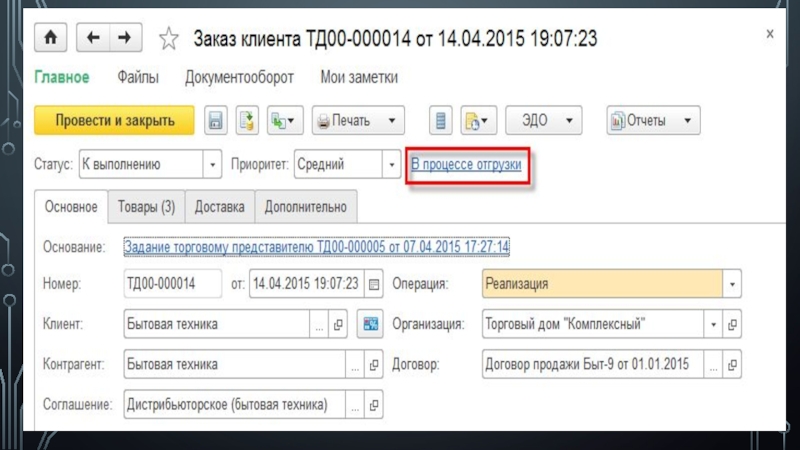Click the Соглашение field
Screen dimensions: 800x450
235,405
